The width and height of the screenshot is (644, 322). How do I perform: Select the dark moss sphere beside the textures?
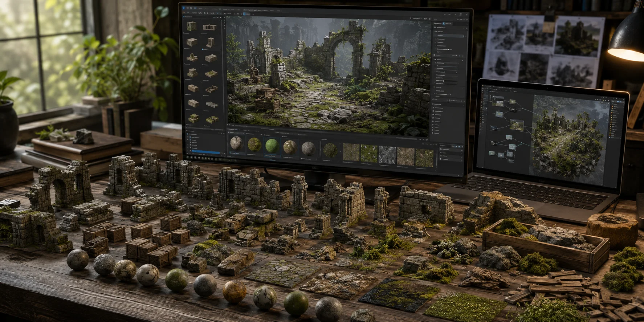pos(330,150)
